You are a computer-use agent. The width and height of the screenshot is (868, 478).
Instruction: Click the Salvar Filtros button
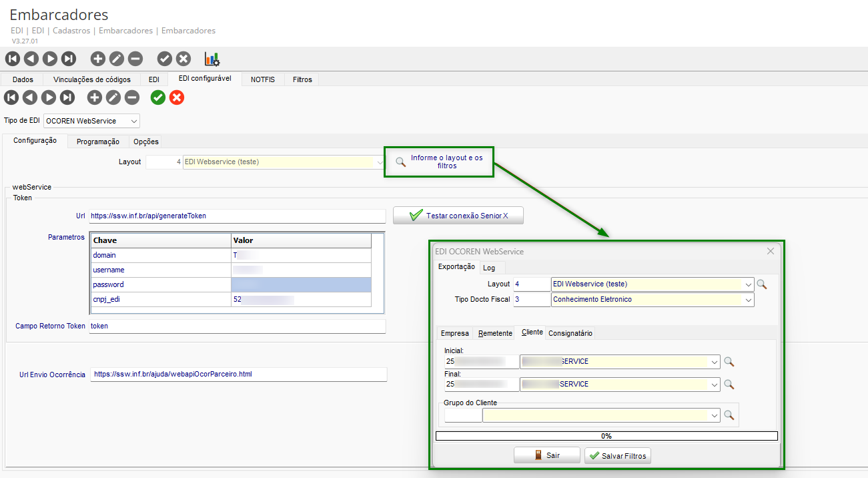617,455
